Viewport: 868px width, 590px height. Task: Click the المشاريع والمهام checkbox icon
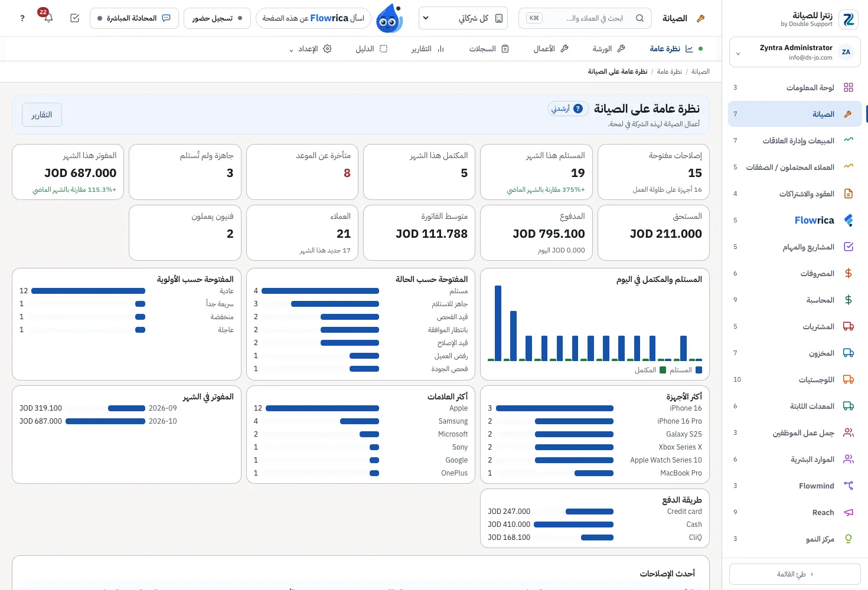coord(849,247)
